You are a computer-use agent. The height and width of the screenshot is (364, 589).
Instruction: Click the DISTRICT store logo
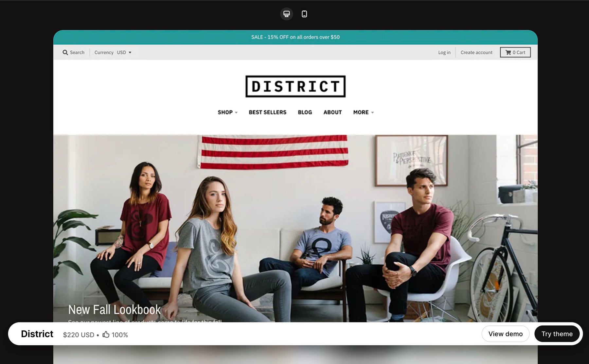[295, 86]
